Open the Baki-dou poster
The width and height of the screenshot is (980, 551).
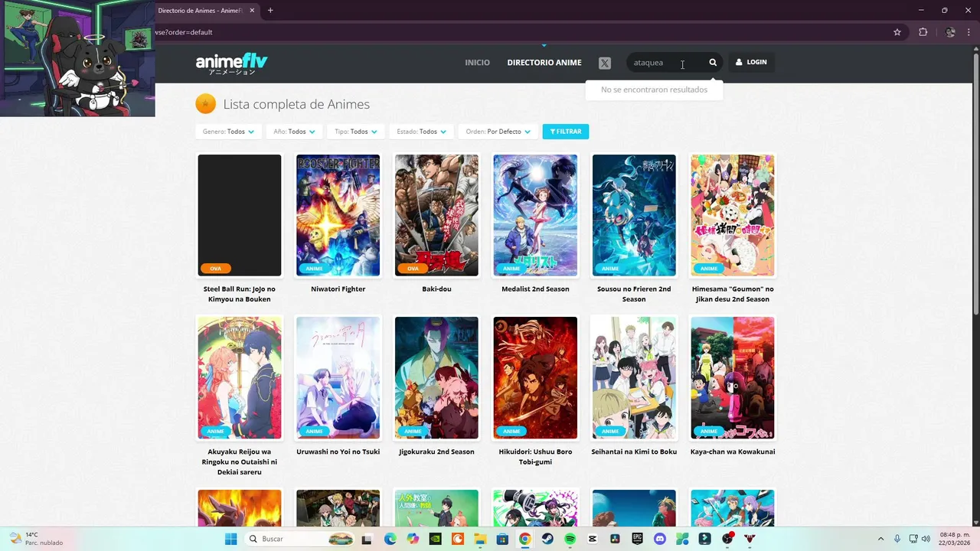click(436, 215)
